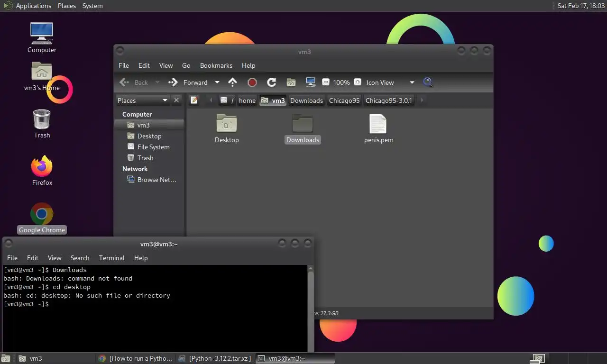The image size is (607, 364).
Task: Open View menu in terminal window
Action: click(55, 258)
